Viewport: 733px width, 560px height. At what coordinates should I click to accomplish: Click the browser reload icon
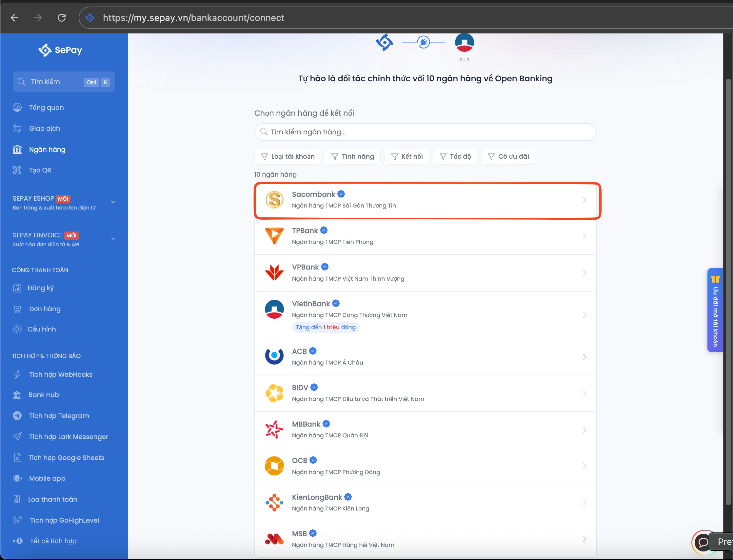pos(62,18)
